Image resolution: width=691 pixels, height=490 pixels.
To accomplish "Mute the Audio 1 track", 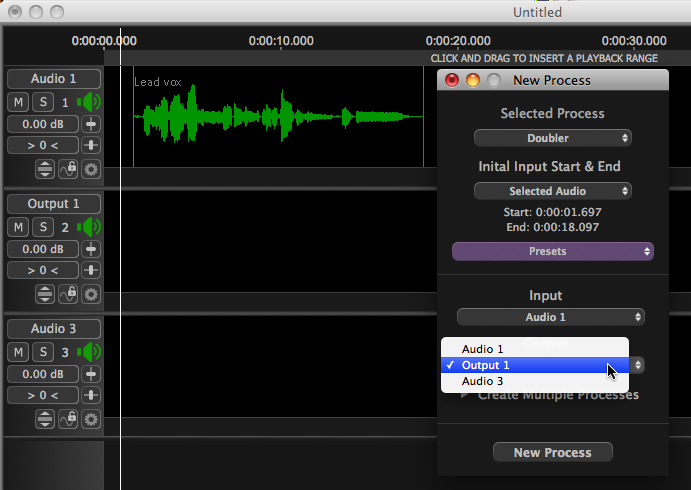I will click(x=19, y=102).
